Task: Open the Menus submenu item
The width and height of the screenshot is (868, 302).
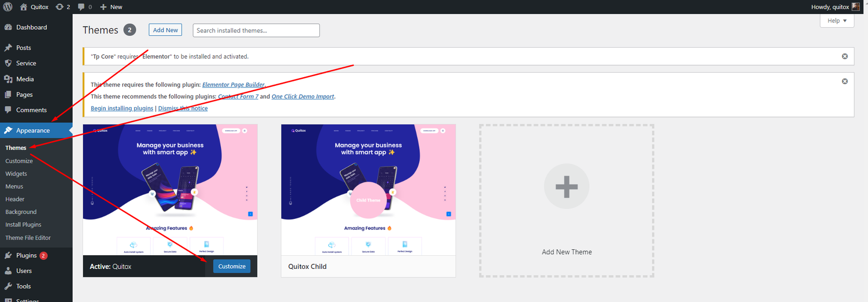Action: click(14, 186)
